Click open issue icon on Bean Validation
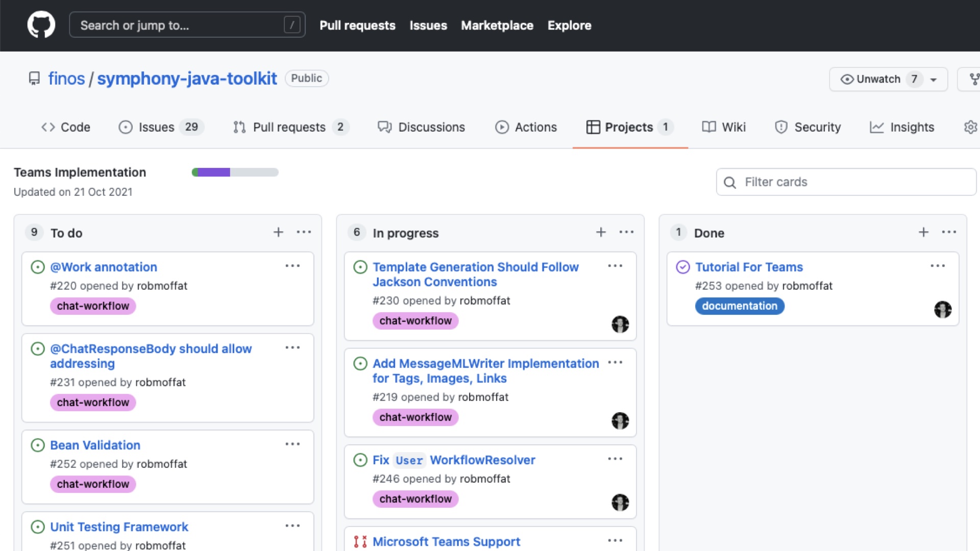Viewport: 980px width, 551px height. (x=38, y=445)
